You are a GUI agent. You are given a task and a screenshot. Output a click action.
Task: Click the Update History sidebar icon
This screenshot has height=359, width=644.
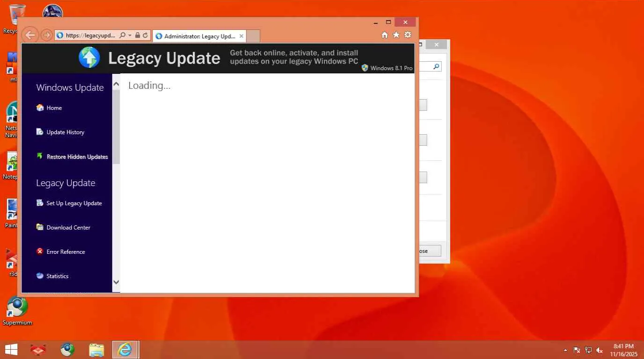tap(40, 132)
